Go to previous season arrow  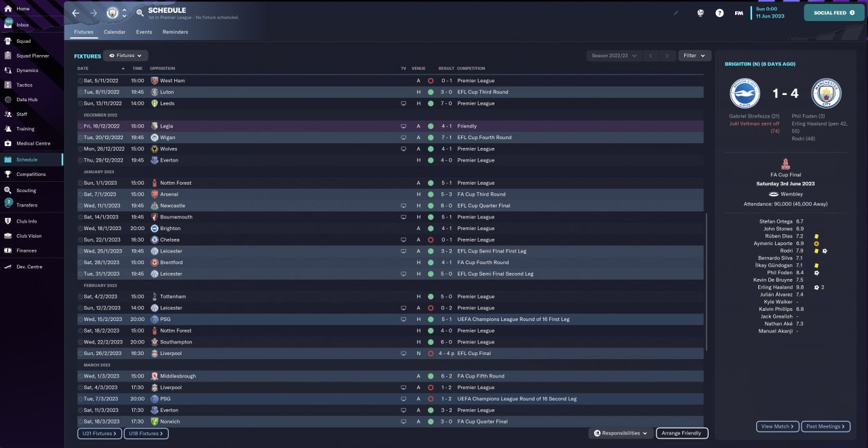(x=650, y=56)
